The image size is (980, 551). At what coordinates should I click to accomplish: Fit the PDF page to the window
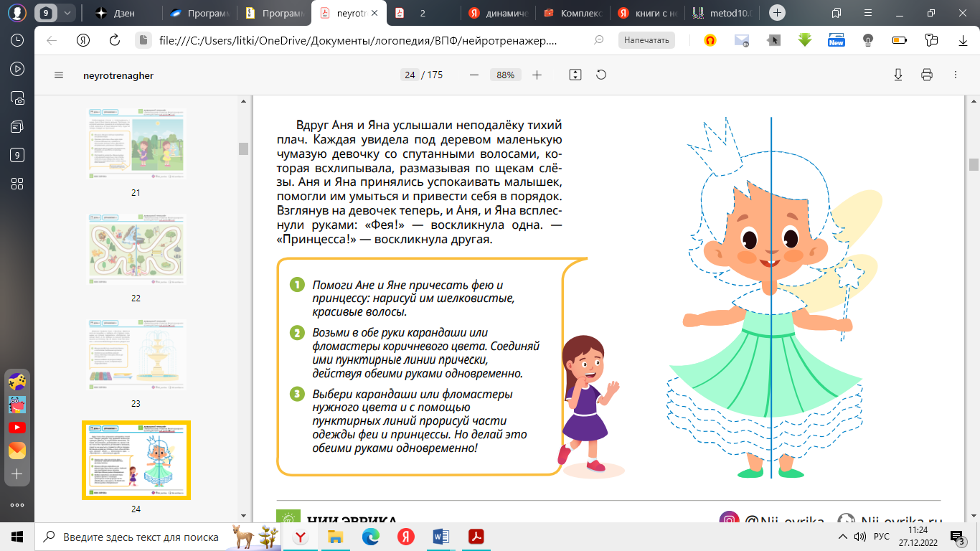(575, 75)
